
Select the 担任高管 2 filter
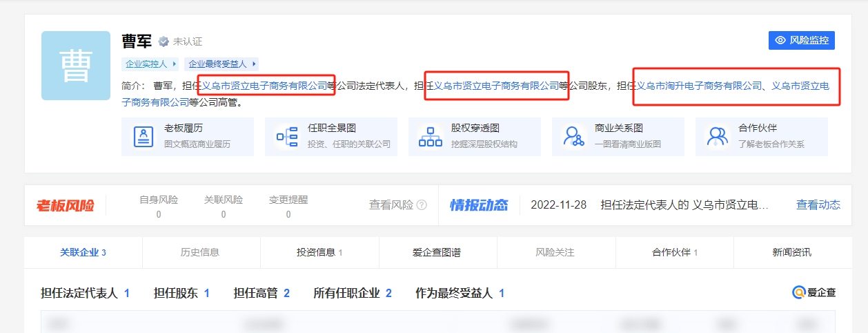tap(262, 293)
